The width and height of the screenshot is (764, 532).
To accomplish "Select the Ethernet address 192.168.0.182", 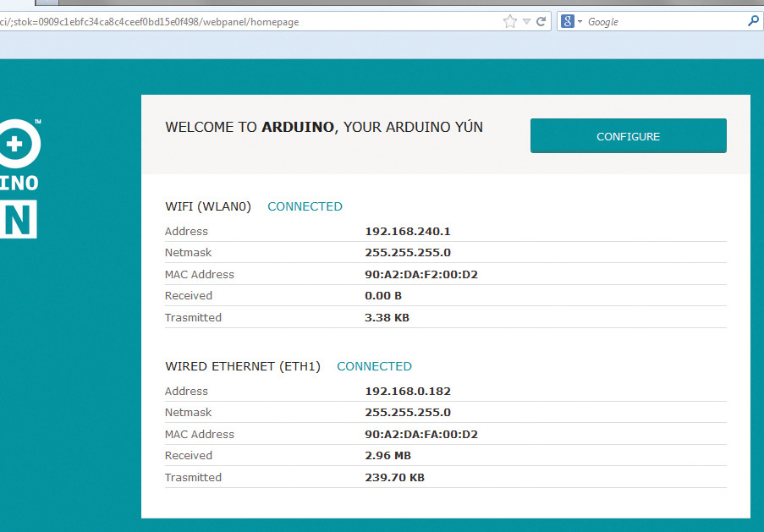I will [x=408, y=392].
